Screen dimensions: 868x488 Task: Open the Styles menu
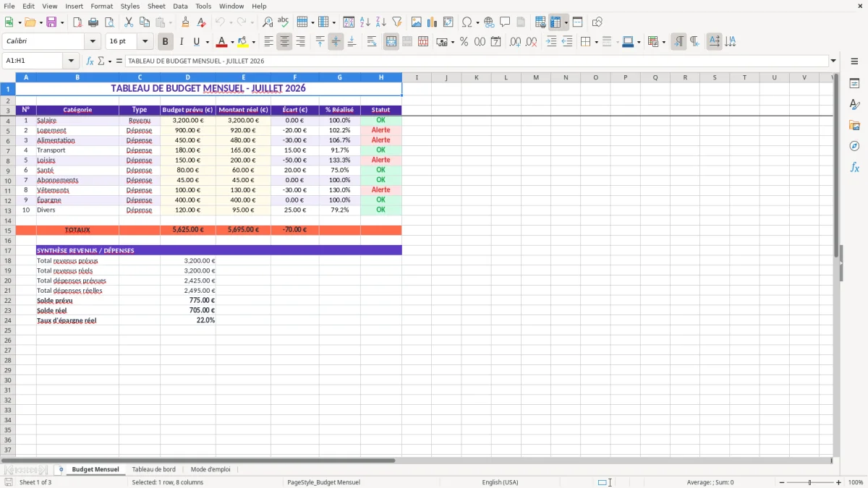(x=130, y=6)
